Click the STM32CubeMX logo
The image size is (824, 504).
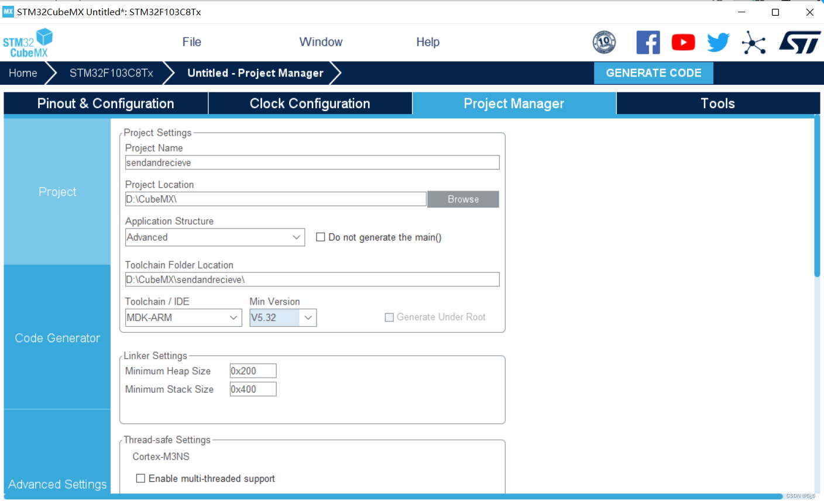coord(28,43)
